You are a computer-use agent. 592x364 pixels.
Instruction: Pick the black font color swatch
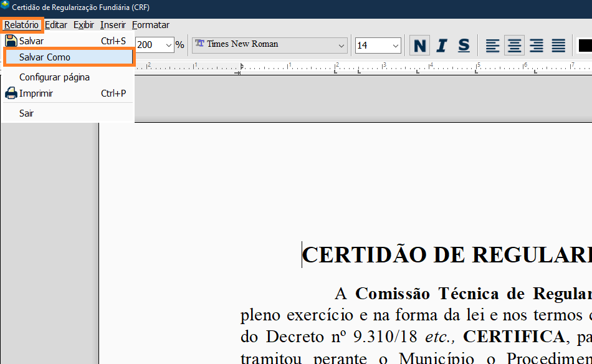click(585, 45)
